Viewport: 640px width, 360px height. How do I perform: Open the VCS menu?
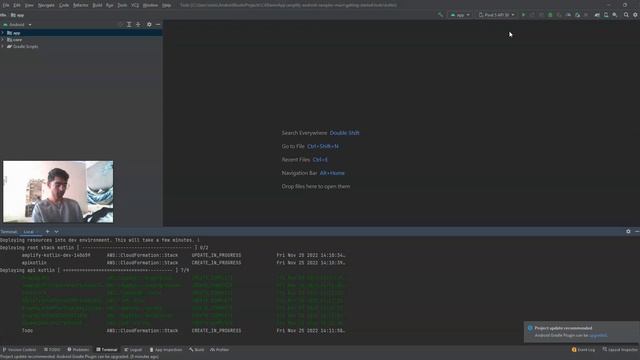coord(135,5)
